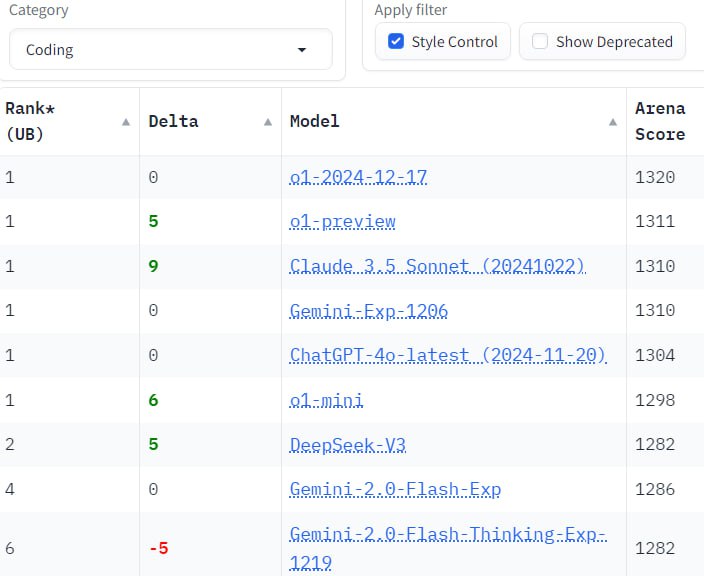Click the delta value 6 for o1-mini
This screenshot has height=576, width=704.
point(154,400)
